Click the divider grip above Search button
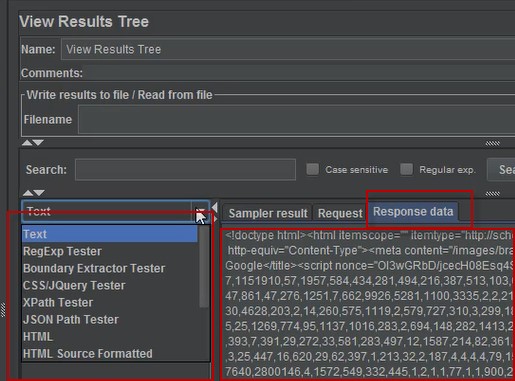Screen dimensions: 515x381 click(x=492, y=143)
